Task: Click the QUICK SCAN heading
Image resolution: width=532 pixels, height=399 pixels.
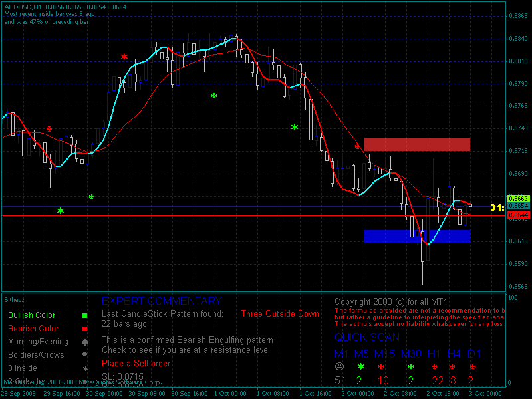Action: pyautogui.click(x=367, y=337)
